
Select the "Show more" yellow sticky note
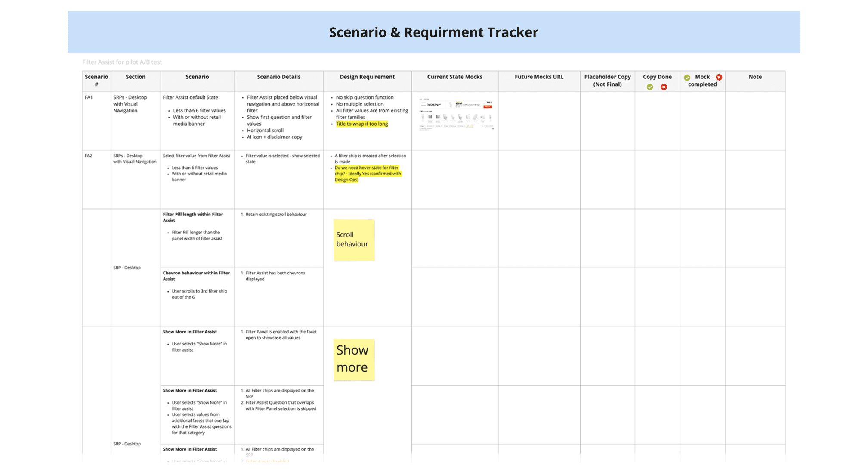(354, 359)
